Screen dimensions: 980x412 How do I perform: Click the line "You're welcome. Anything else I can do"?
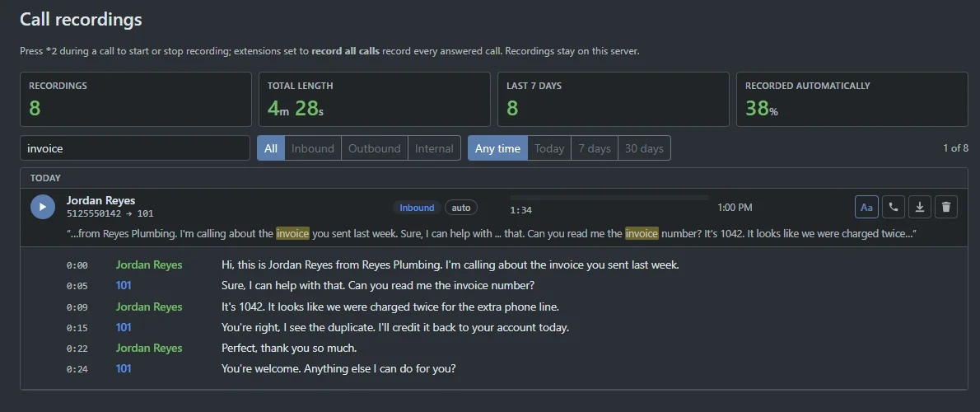pyautogui.click(x=338, y=369)
